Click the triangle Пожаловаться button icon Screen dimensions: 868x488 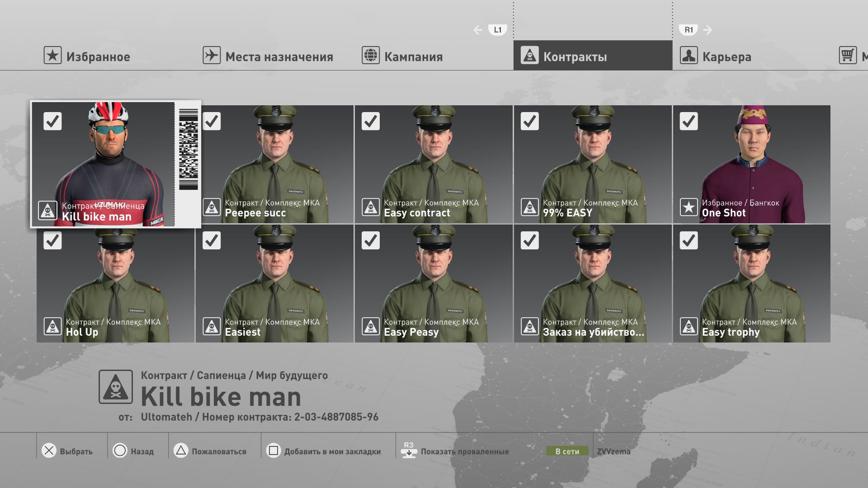(x=181, y=450)
